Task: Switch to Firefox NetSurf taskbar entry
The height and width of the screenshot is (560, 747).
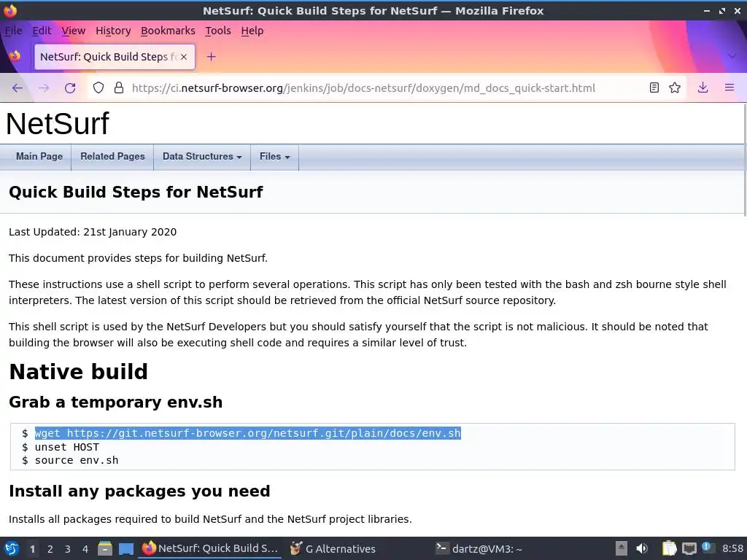Action: click(x=210, y=548)
